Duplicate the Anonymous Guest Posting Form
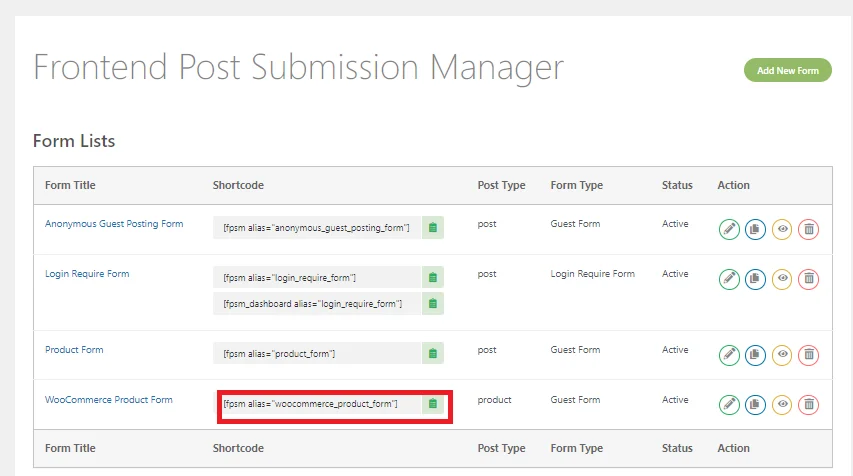853x476 pixels. (x=756, y=229)
